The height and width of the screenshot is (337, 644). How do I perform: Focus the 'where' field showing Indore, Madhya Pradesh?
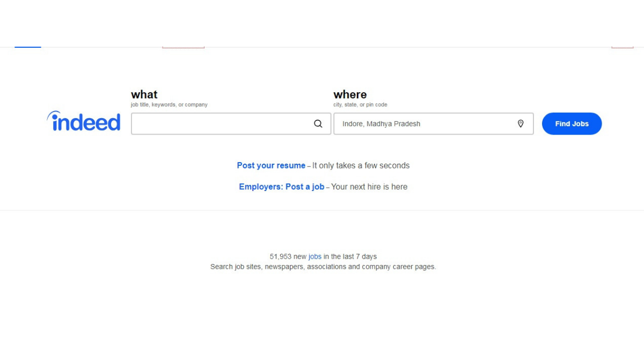click(x=434, y=123)
